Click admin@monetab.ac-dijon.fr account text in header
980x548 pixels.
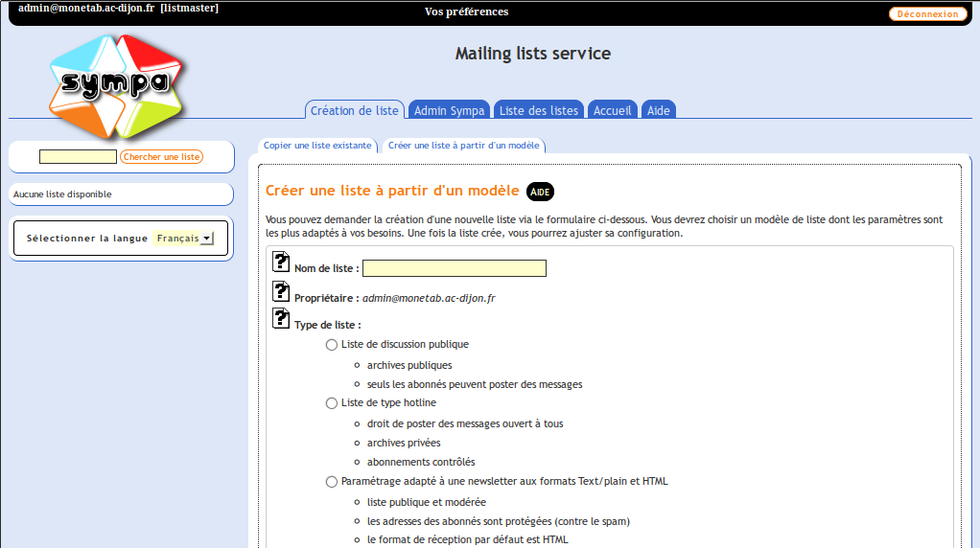click(x=86, y=8)
